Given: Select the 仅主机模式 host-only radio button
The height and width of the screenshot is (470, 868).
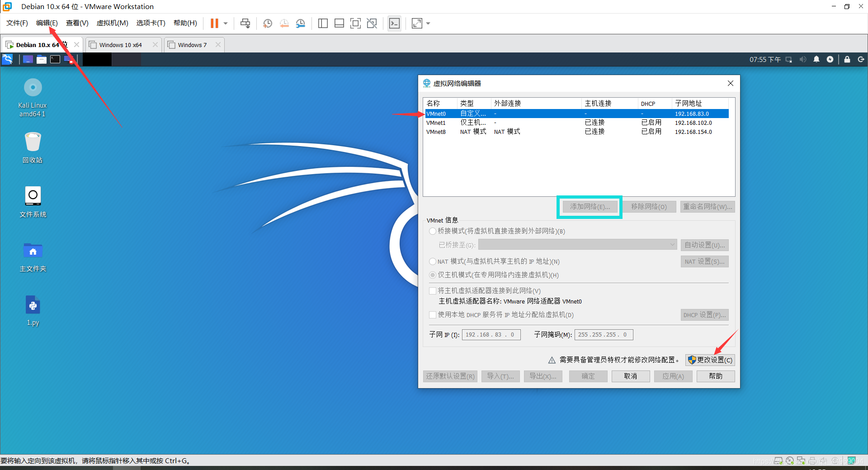Looking at the screenshot, I should pos(433,275).
